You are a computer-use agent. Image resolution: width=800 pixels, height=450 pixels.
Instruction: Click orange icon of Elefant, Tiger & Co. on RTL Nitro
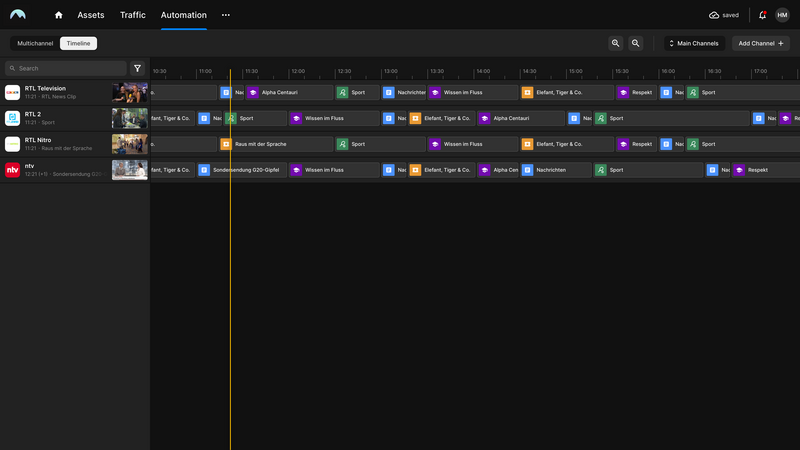coord(528,144)
